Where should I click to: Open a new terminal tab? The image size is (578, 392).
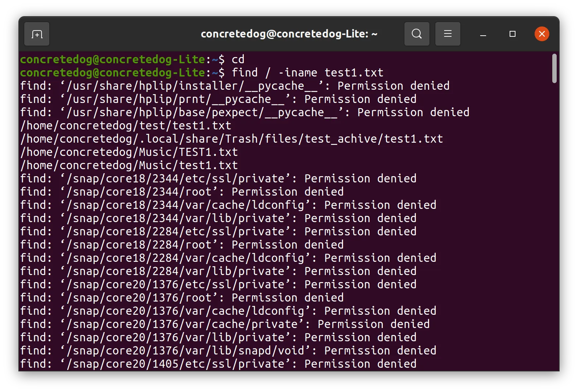point(37,34)
